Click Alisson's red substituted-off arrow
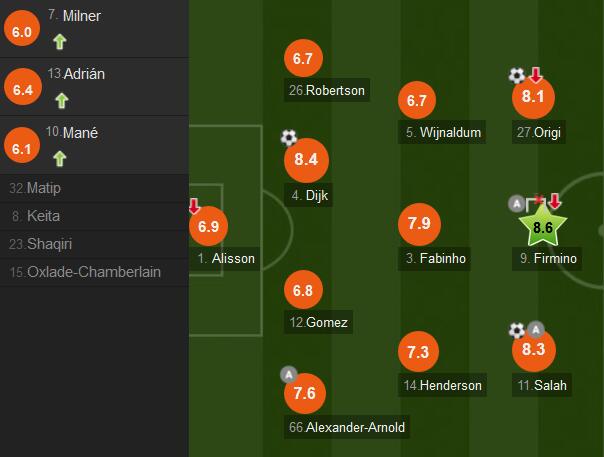Image resolution: width=604 pixels, height=457 pixels. 194,206
